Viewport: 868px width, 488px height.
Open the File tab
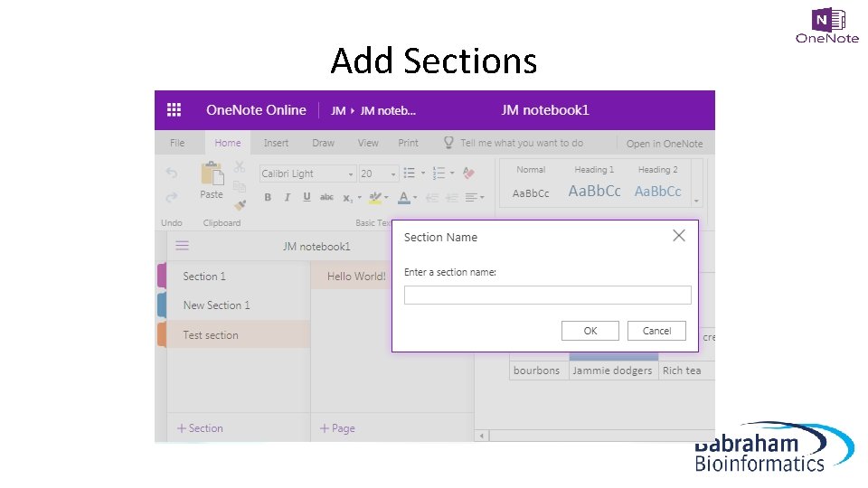click(177, 143)
